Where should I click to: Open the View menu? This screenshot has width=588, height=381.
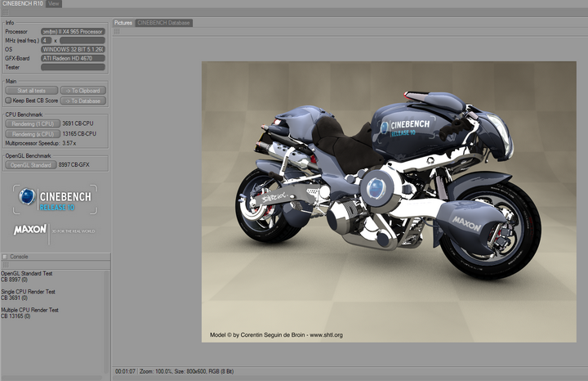[x=54, y=4]
